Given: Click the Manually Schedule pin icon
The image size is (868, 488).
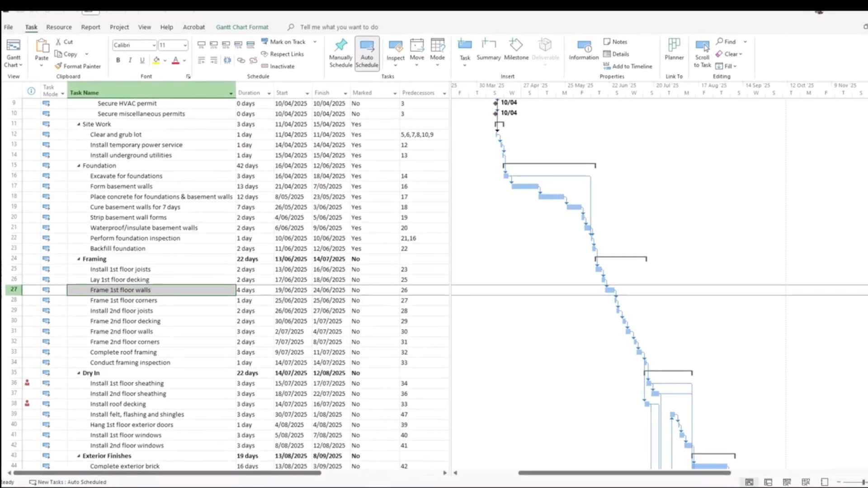Looking at the screenshot, I should pos(340,45).
